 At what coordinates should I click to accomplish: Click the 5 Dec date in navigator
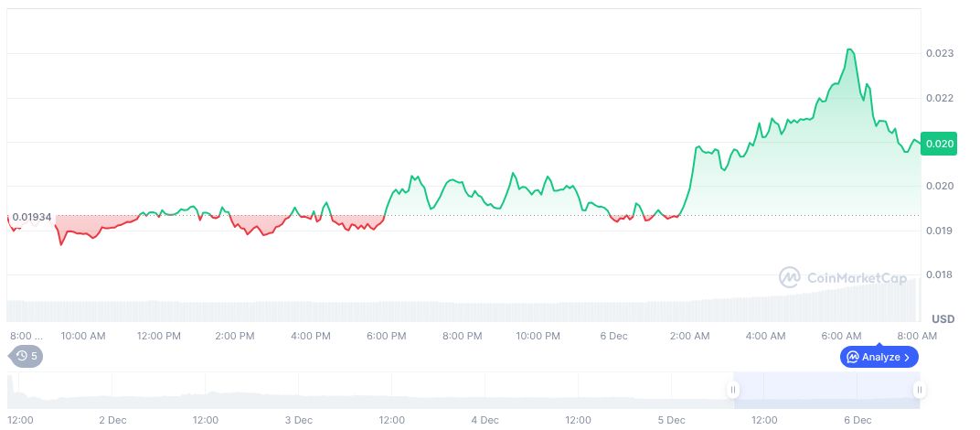[x=671, y=420]
